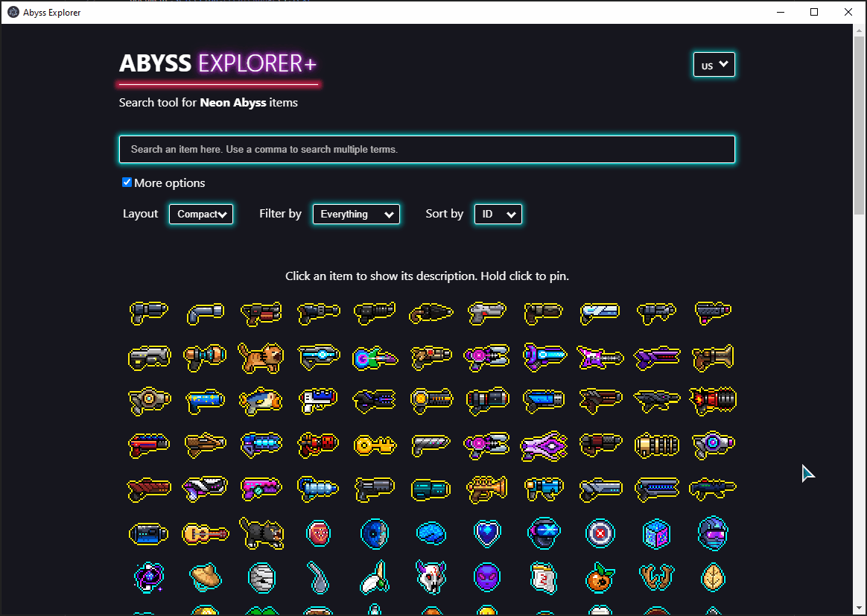Click the blue eyeball item icon

(375, 533)
